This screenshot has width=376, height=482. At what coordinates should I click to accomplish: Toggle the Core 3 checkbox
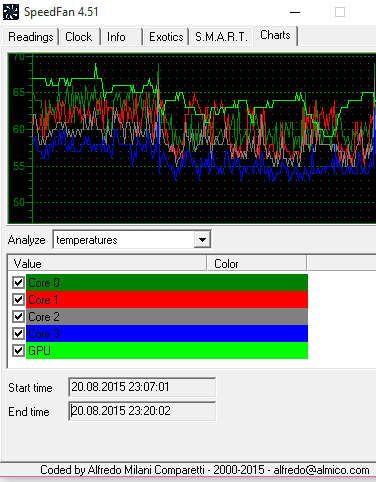[18, 334]
